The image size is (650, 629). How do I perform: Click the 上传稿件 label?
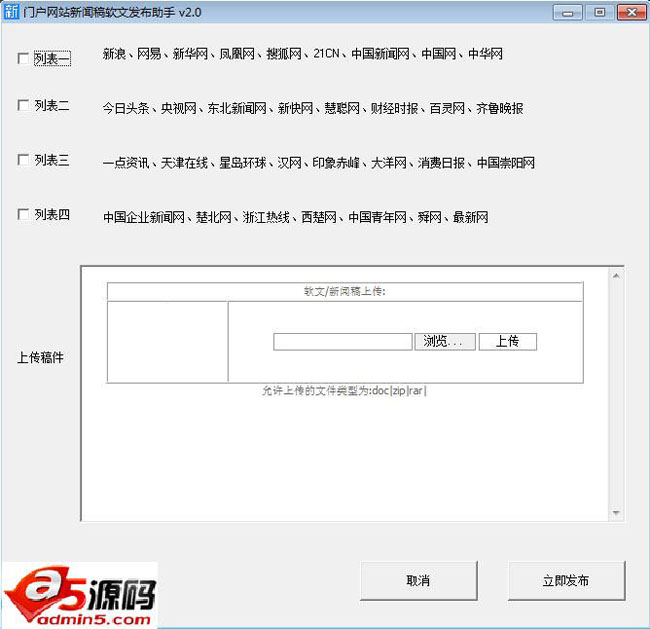tap(40, 357)
